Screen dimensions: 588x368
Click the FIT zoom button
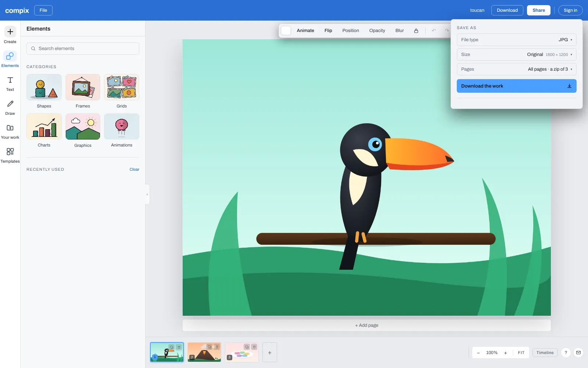(521, 353)
